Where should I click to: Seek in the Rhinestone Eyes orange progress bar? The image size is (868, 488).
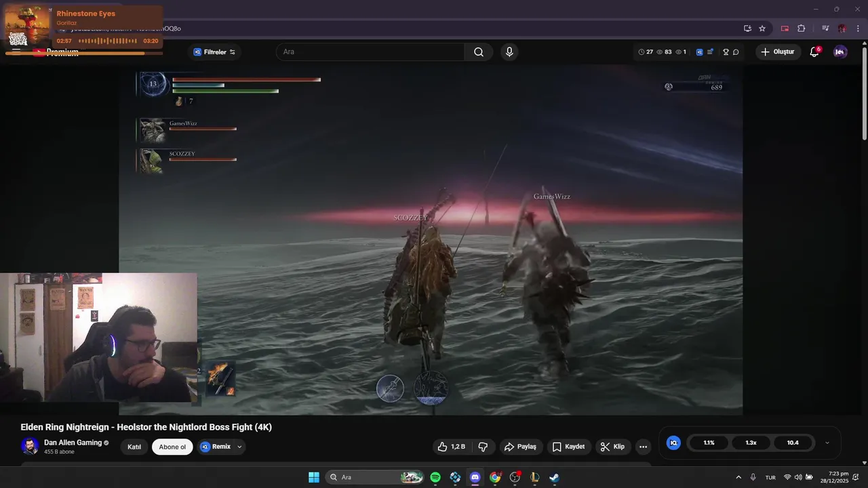85,53
